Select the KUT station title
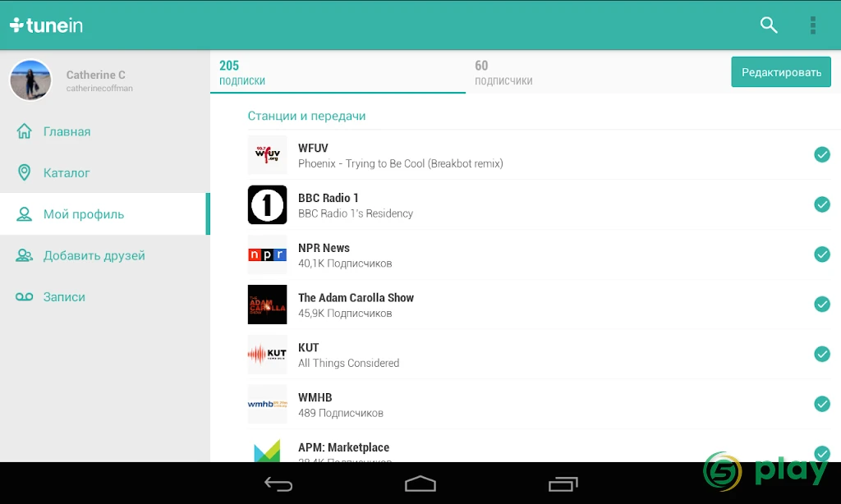The height and width of the screenshot is (504, 841). pos(309,347)
